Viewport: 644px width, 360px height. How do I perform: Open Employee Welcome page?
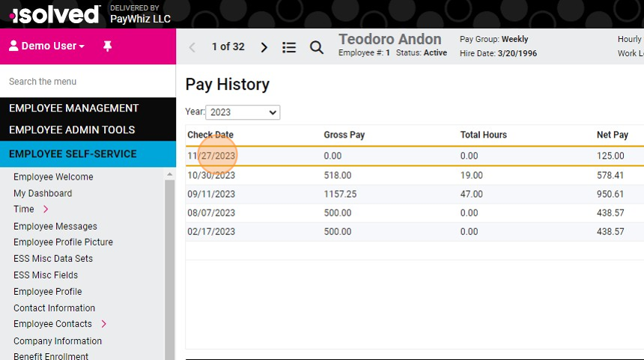pyautogui.click(x=53, y=177)
